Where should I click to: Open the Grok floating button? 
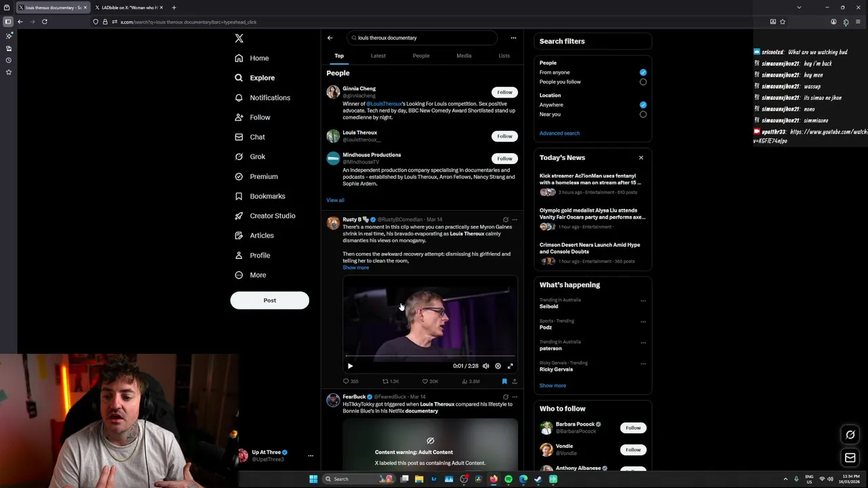(850, 435)
